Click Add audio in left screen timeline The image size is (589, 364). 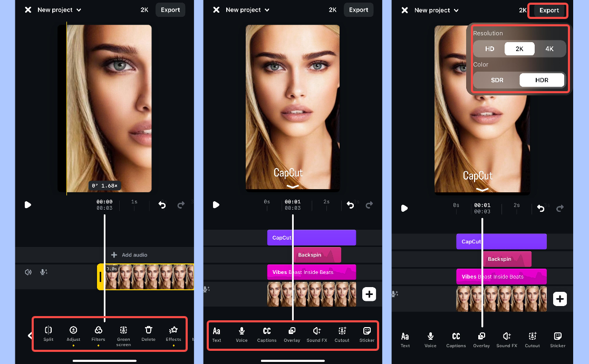pyautogui.click(x=129, y=255)
